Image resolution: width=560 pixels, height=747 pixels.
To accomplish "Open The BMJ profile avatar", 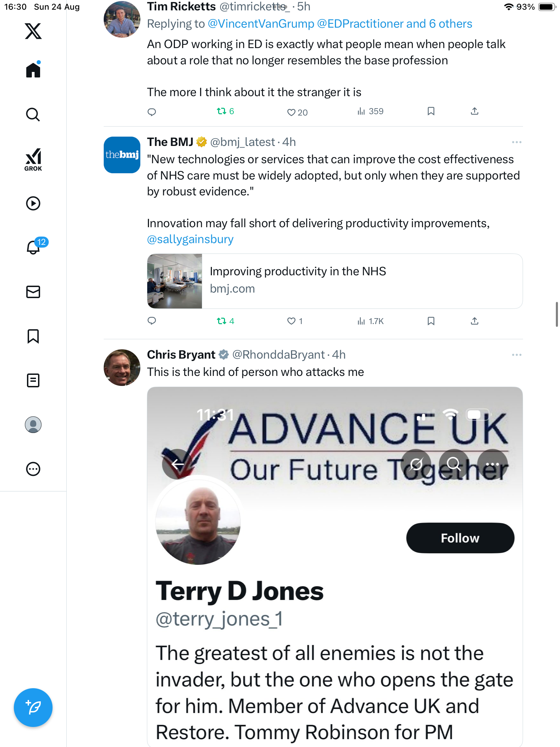I will pos(122,155).
